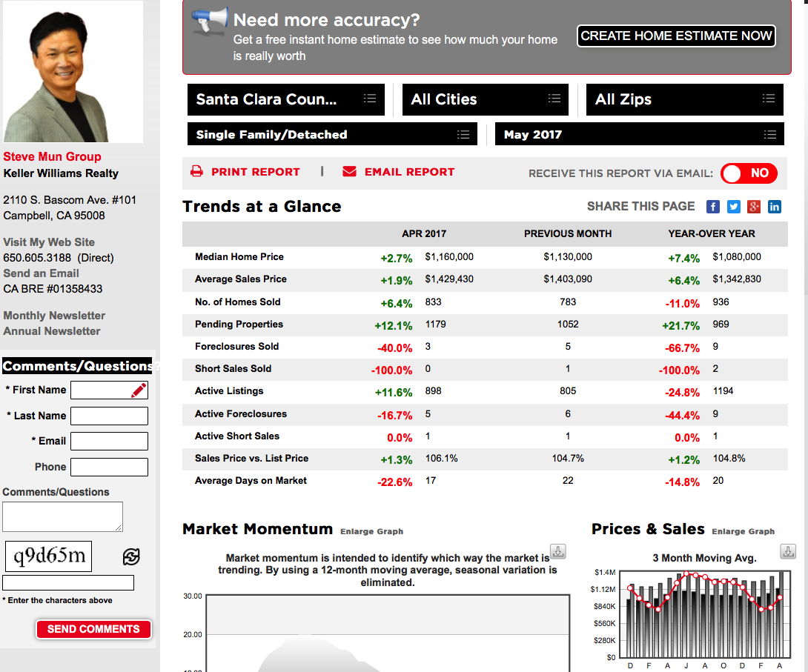Select the Short Sales Sold row label
808x672 pixels.
(233, 369)
